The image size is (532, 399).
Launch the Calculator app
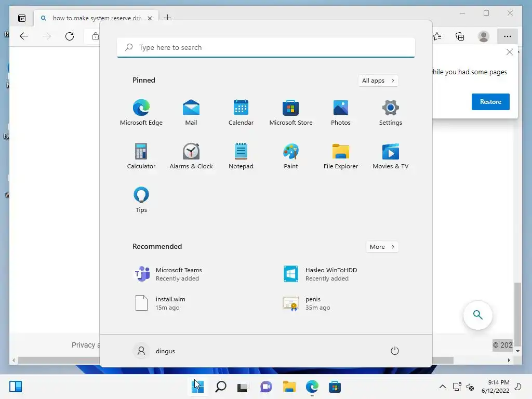click(141, 156)
